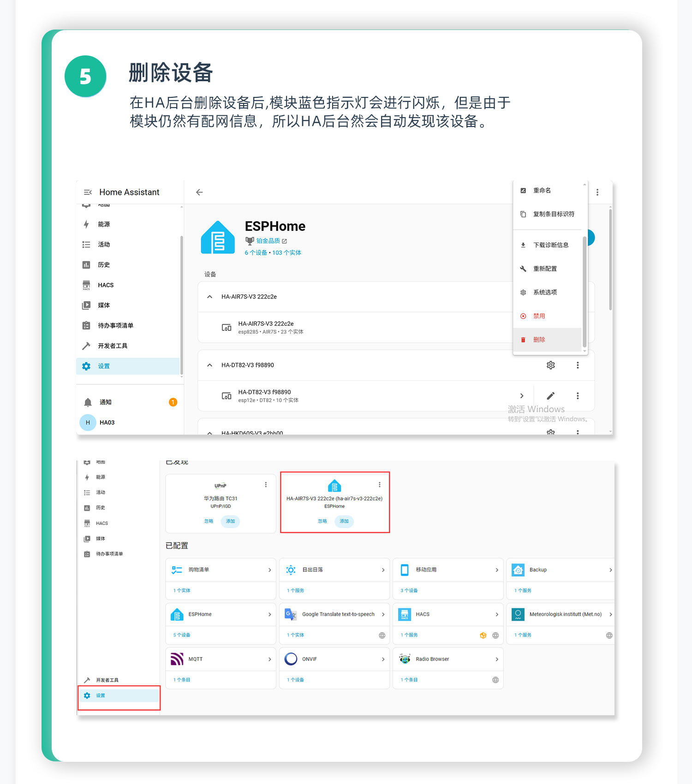Open three-dot menu on 华为路由 TC31 card

(x=266, y=485)
